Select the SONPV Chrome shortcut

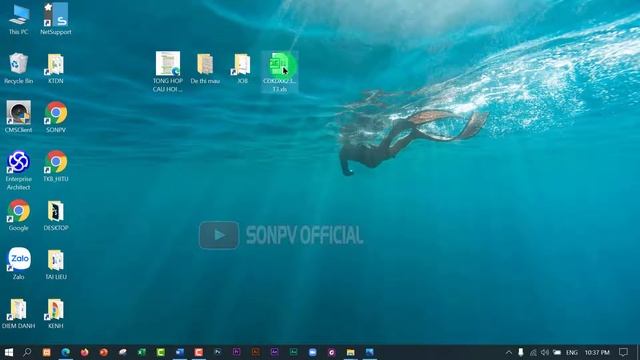[56, 117]
